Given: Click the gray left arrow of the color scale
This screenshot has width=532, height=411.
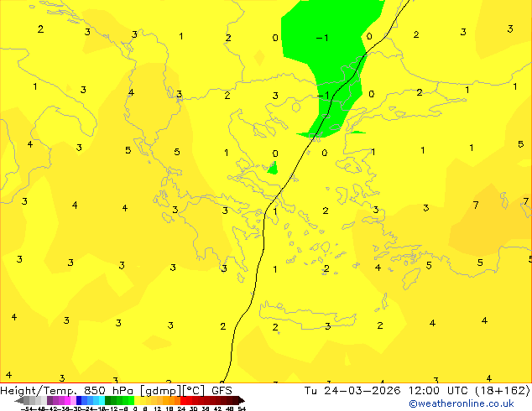Looking at the screenshot, I should tap(19, 401).
